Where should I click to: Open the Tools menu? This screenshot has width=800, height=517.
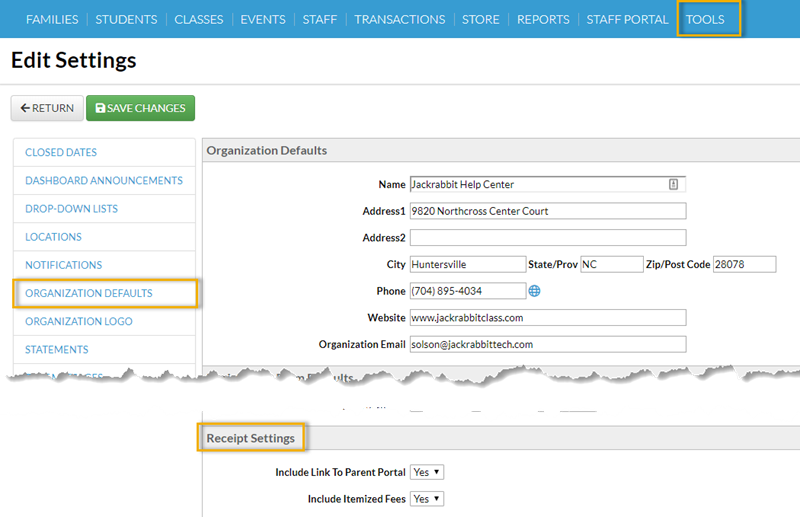(705, 19)
